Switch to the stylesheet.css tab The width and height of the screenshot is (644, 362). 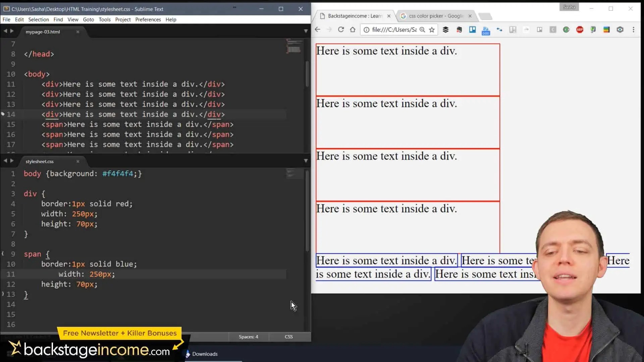39,161
